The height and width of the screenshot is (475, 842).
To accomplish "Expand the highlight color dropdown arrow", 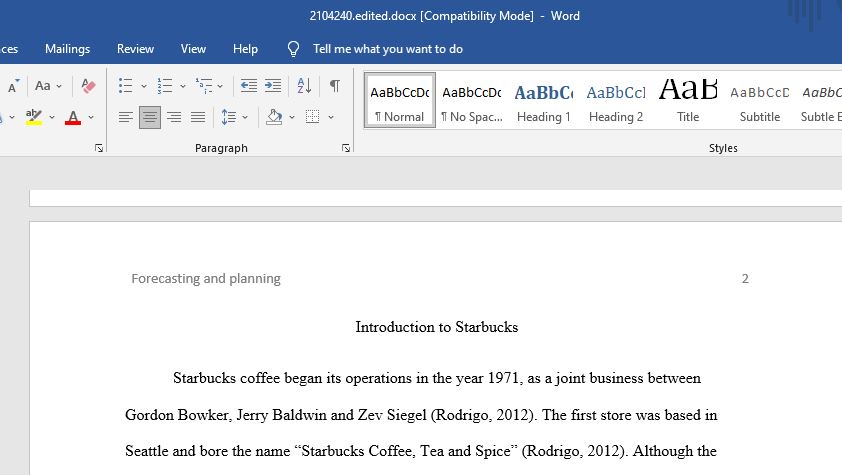I will pos(52,117).
